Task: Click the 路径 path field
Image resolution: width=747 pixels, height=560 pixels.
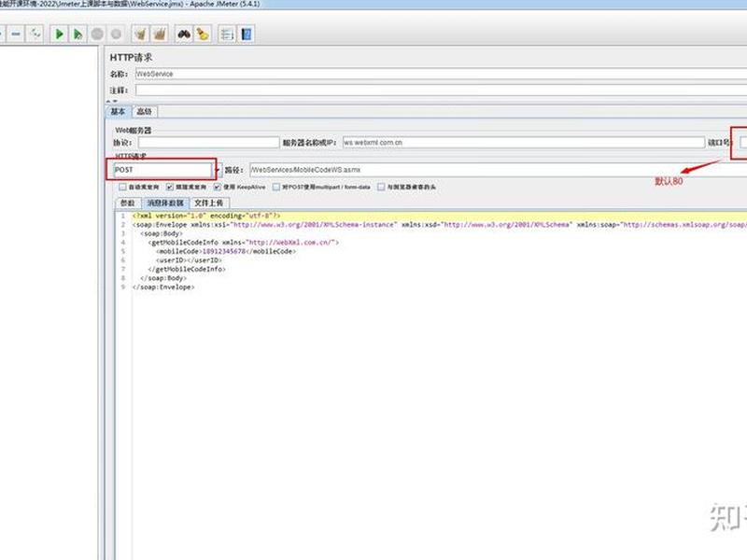Action: (498, 170)
